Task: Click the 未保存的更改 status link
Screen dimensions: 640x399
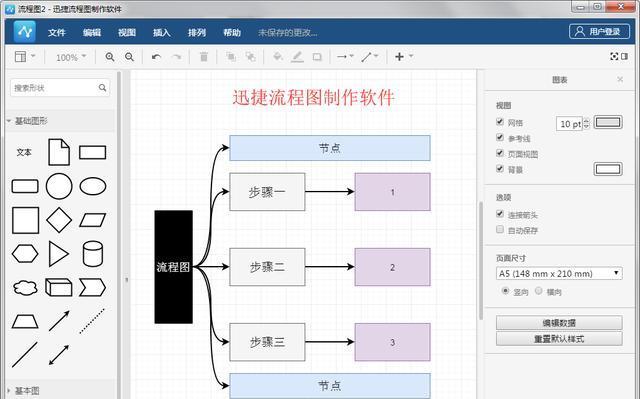Action: pos(287,32)
